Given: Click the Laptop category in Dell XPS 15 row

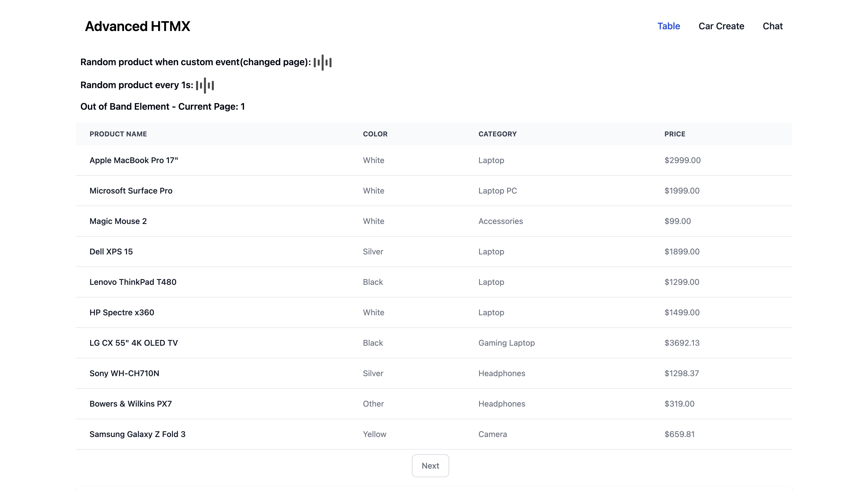Looking at the screenshot, I should click(491, 251).
